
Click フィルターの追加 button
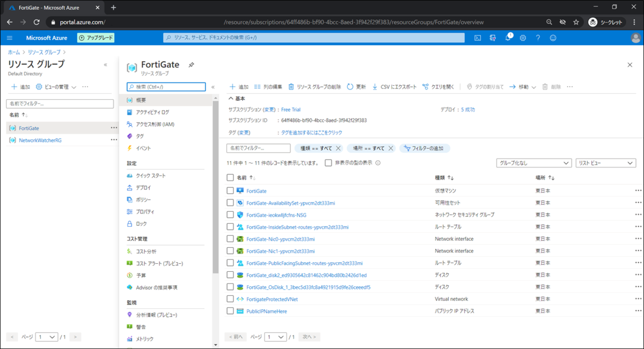(x=424, y=148)
